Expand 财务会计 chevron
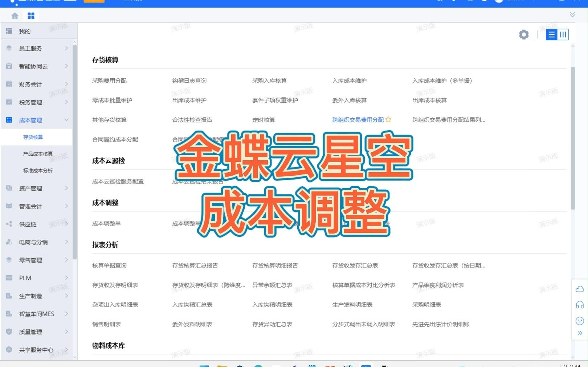Viewport: 588px width, 367px height. point(66,84)
